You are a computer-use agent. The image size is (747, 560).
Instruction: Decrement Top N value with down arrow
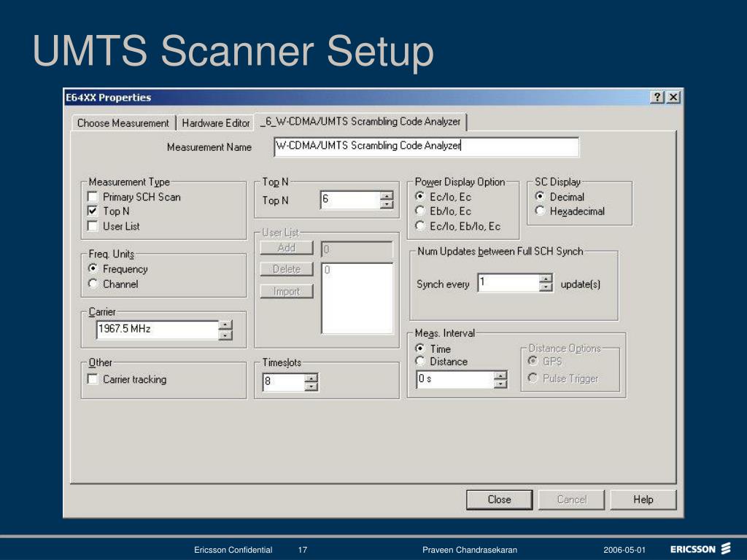387,204
